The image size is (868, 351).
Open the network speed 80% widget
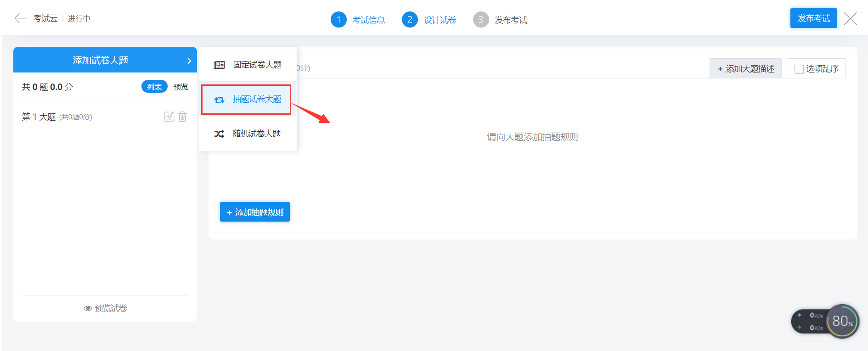pyautogui.click(x=842, y=321)
